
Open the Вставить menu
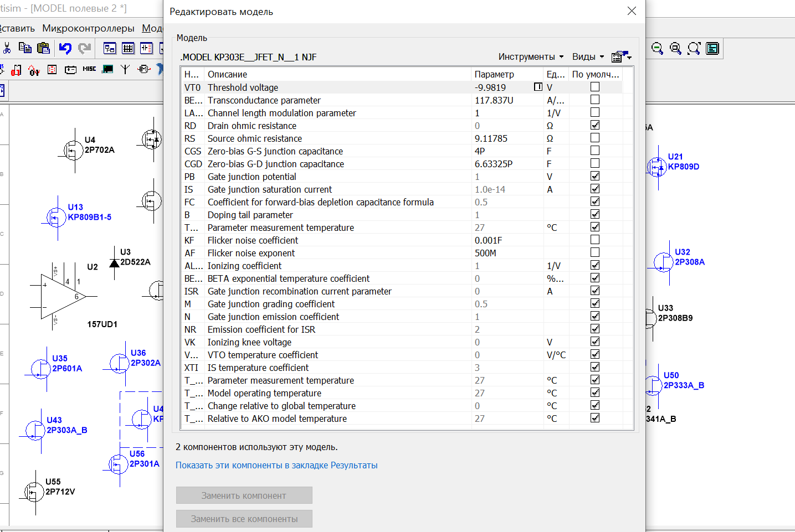pyautogui.click(x=17, y=28)
